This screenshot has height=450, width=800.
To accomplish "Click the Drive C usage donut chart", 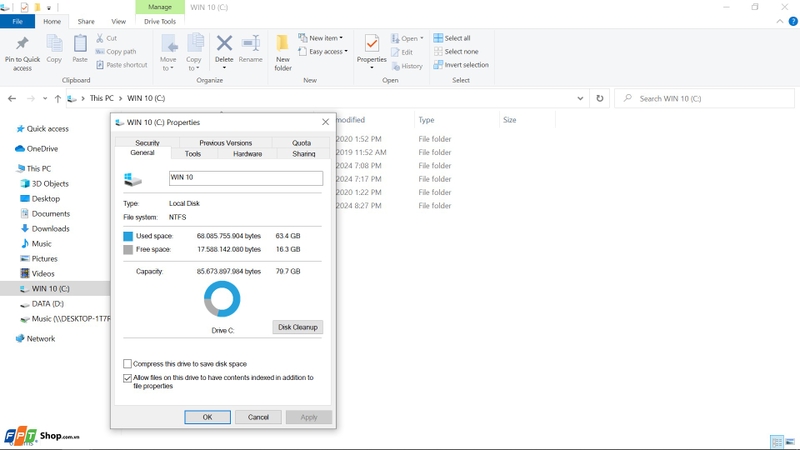I will 222,299.
